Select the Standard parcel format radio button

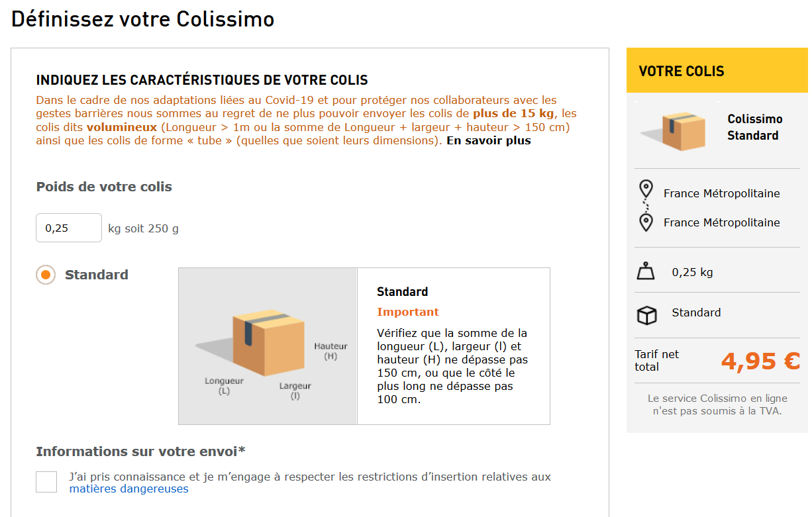pos(46,275)
